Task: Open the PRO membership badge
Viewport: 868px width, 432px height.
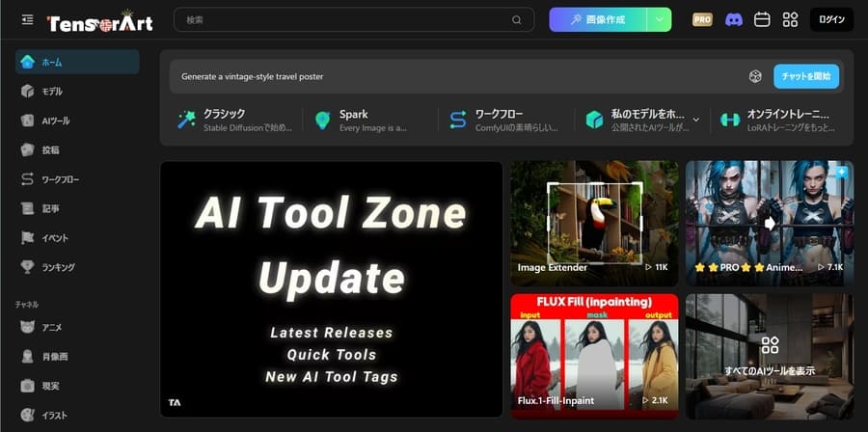Action: pos(702,20)
